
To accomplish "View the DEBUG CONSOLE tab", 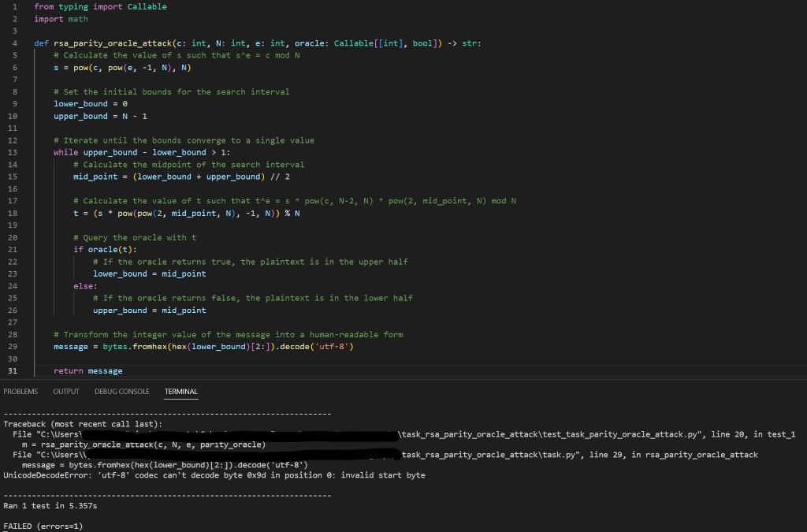I will coord(121,391).
